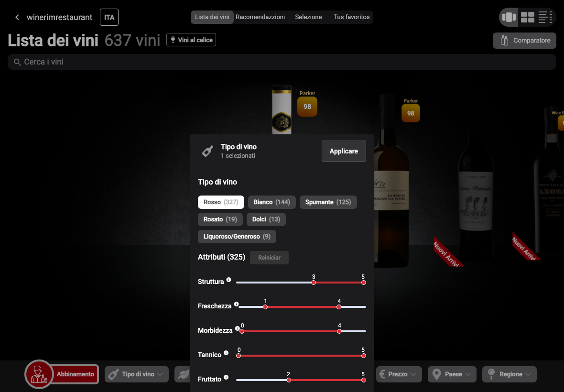
Task: Click the Fruttato slider minimum handle at 2
Action: pos(289,380)
